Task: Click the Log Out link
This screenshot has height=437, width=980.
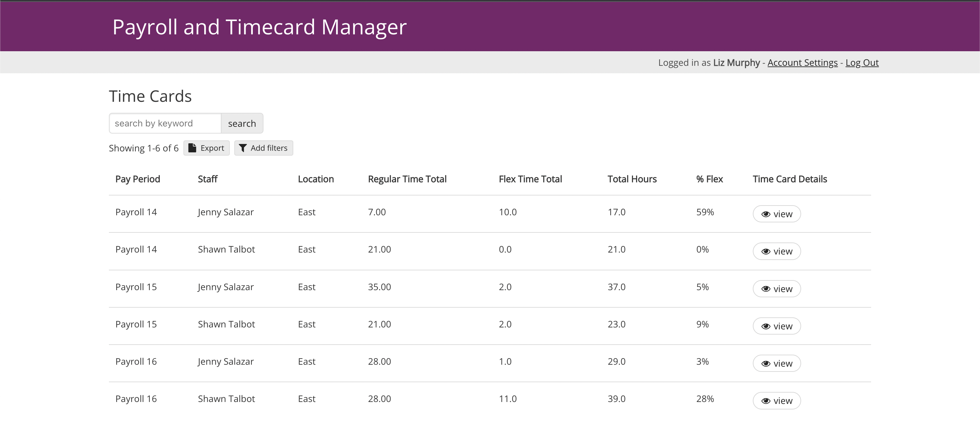Action: tap(862, 63)
